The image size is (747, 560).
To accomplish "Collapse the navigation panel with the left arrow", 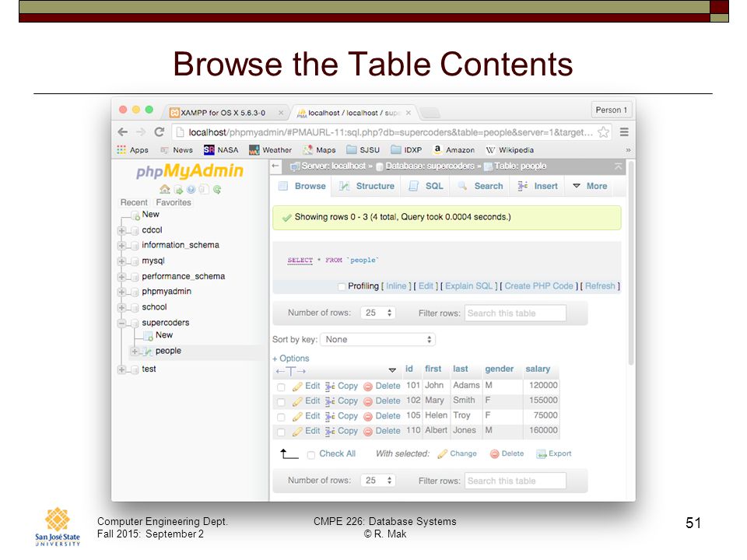I will [275, 166].
